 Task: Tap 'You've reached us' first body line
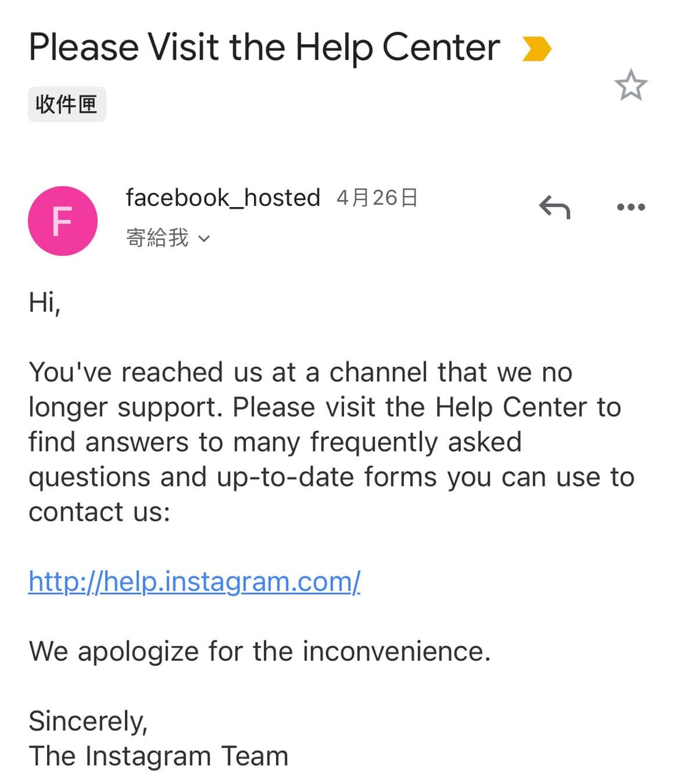[x=301, y=372]
